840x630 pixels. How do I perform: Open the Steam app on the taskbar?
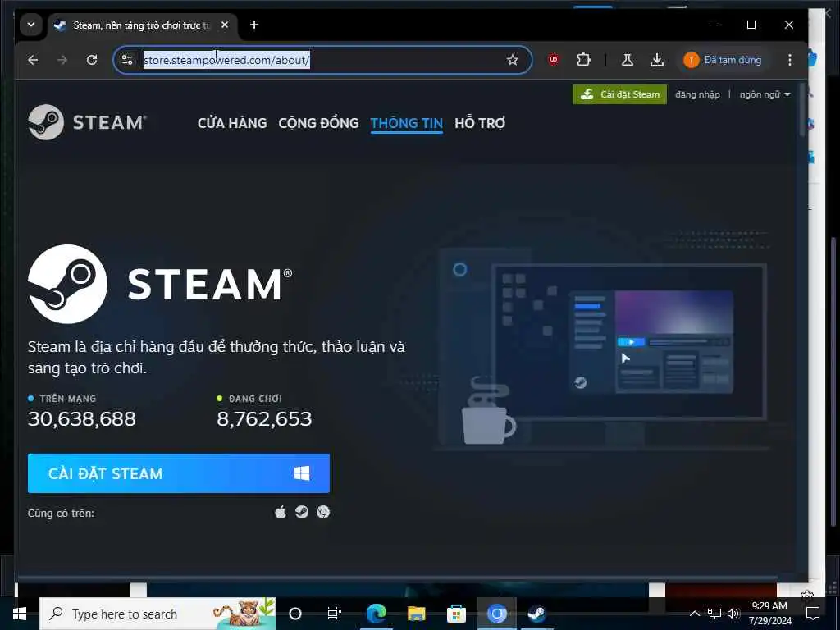click(x=536, y=614)
